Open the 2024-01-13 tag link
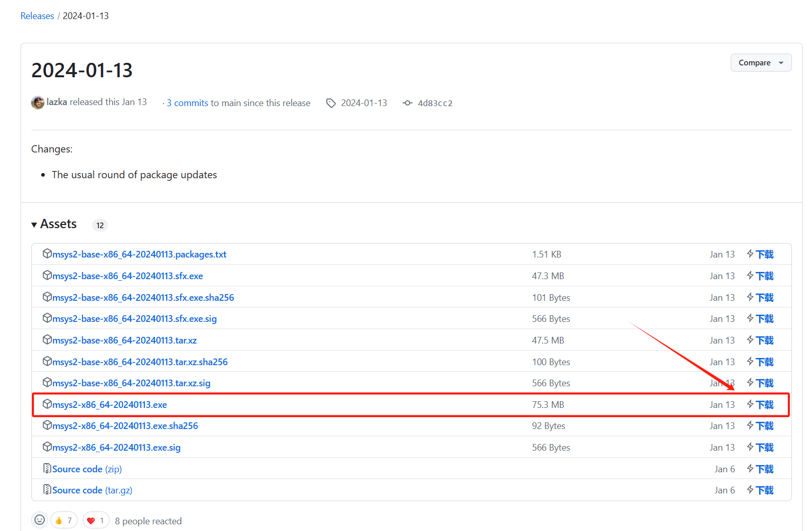812x531 pixels. [364, 103]
